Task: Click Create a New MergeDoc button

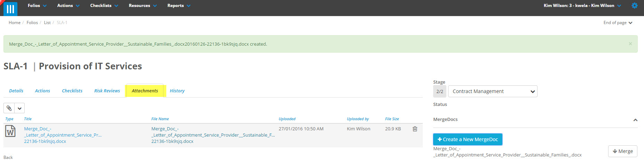Action: pos(467,139)
